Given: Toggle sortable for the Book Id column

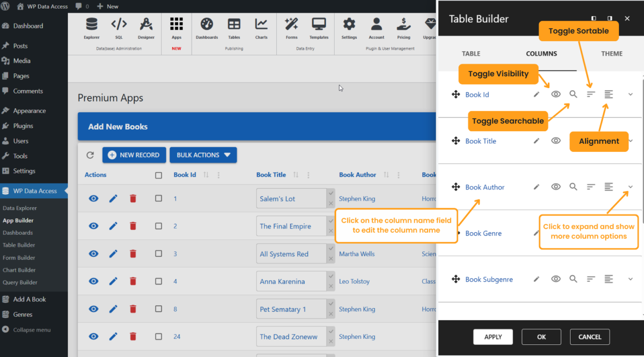Looking at the screenshot, I should (591, 95).
